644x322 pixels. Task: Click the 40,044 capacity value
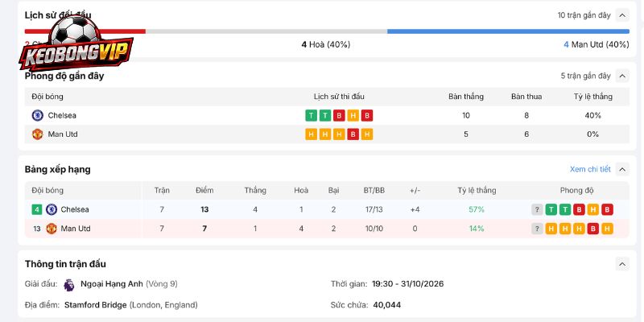[x=387, y=305]
